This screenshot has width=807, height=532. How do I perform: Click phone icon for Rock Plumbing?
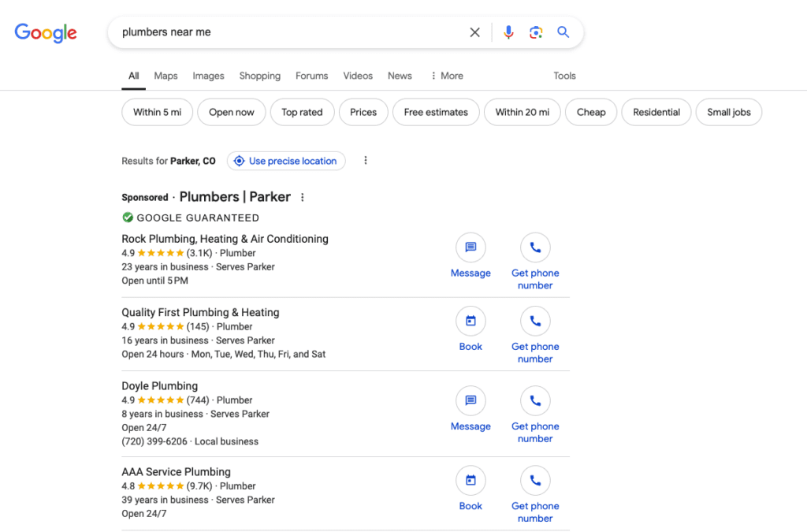tap(535, 247)
